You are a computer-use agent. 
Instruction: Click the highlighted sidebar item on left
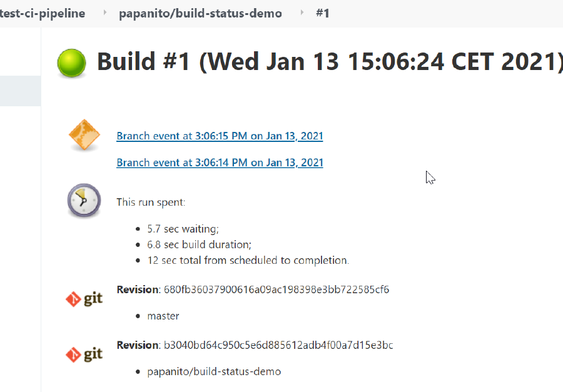[x=21, y=91]
